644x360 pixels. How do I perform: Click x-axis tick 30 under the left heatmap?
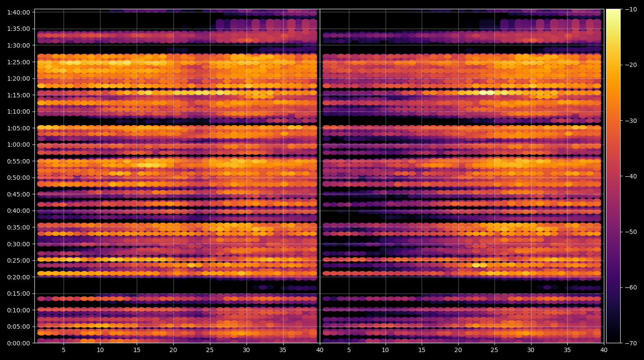(x=246, y=350)
